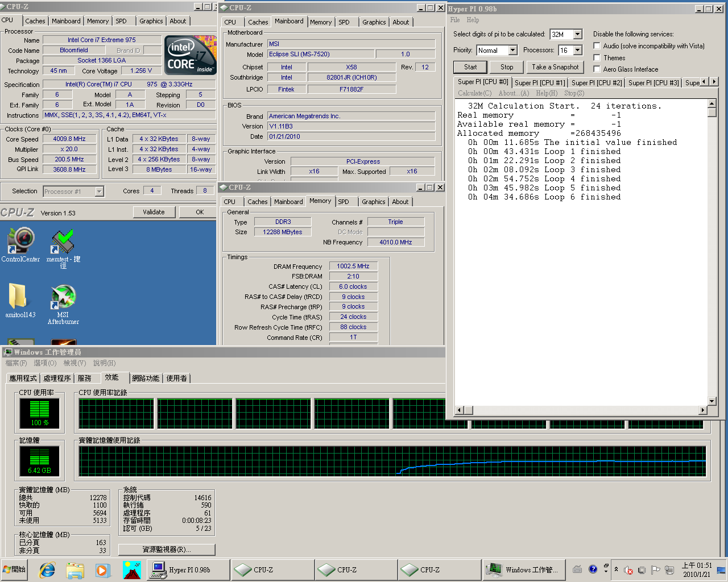Viewport: 728px width, 582px height.
Task: Open the 使用者 tab in Task Manager
Action: pos(176,378)
